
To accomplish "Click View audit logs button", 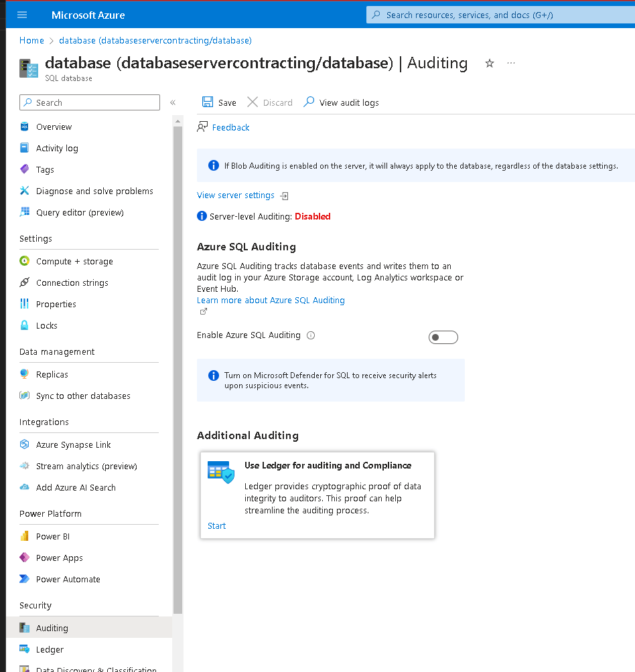I will coord(342,102).
